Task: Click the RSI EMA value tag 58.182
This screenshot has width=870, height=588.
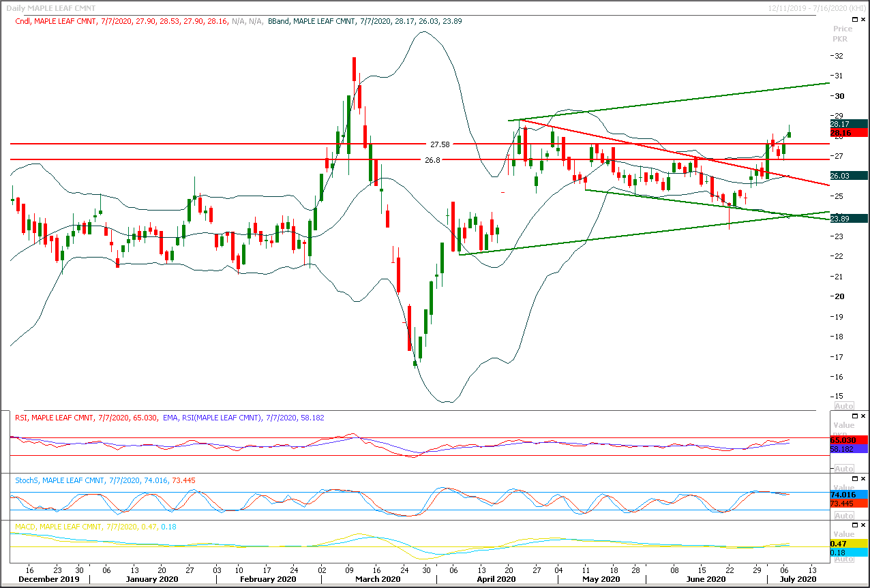Action: tap(848, 449)
